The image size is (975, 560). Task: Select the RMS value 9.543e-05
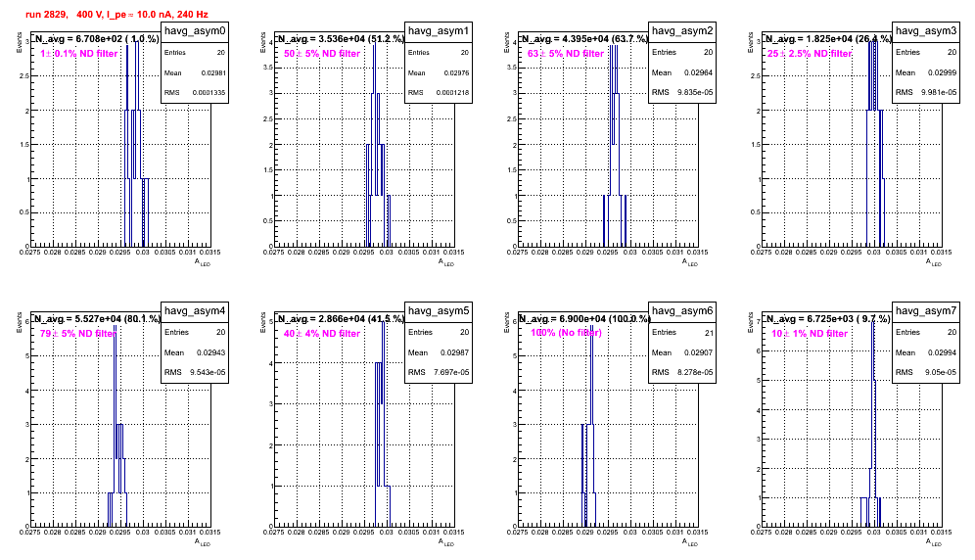click(x=208, y=373)
